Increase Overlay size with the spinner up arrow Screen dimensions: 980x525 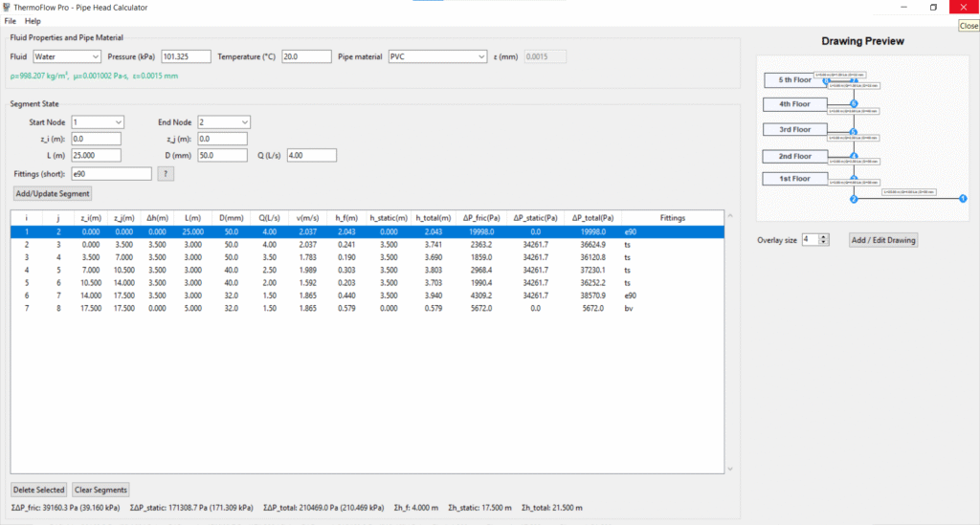[x=824, y=236]
